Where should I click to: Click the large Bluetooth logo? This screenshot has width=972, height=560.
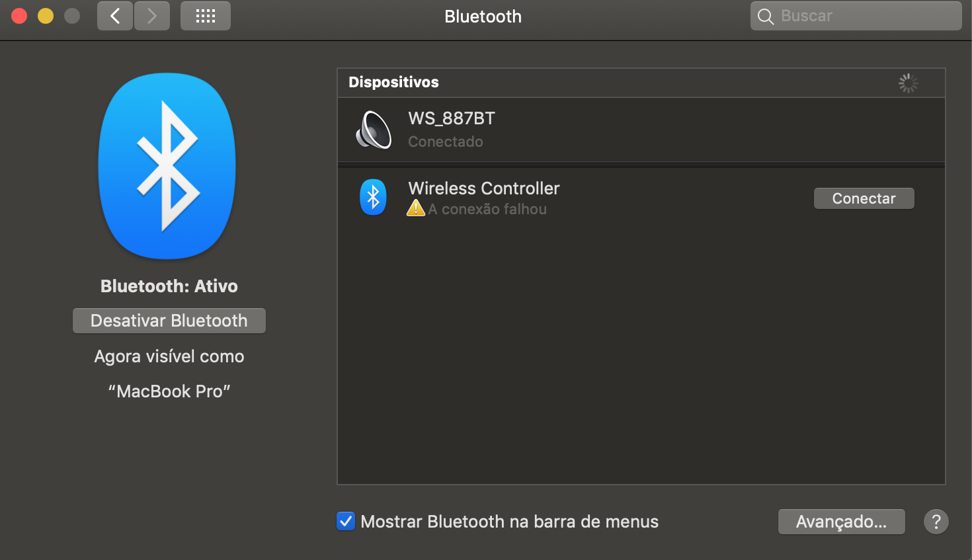pos(167,166)
